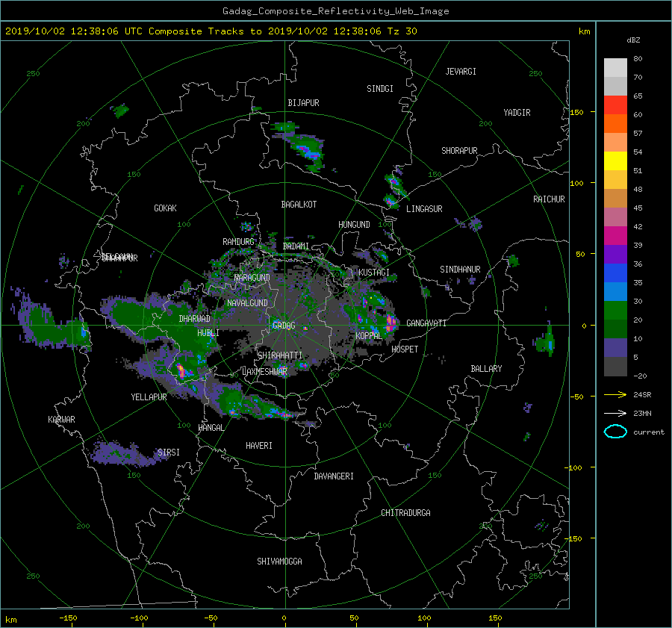Click the Gadag_Composite_Reflectivity_Web_Image title
Viewport: 672px width, 628px height.
335,11
